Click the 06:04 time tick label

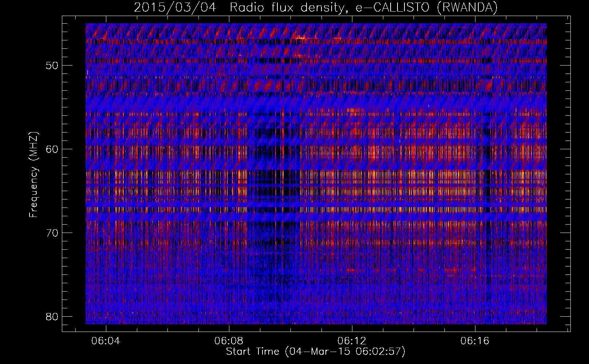[x=106, y=341]
